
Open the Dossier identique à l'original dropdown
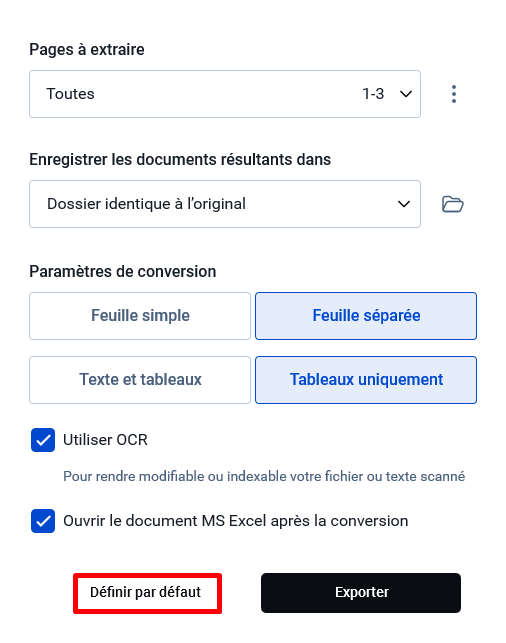(x=225, y=204)
